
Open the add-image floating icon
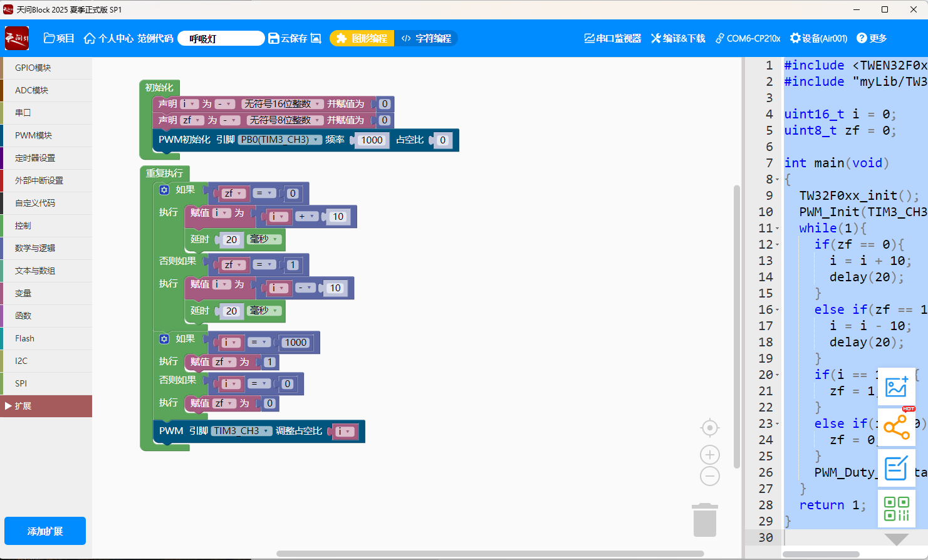(x=896, y=387)
